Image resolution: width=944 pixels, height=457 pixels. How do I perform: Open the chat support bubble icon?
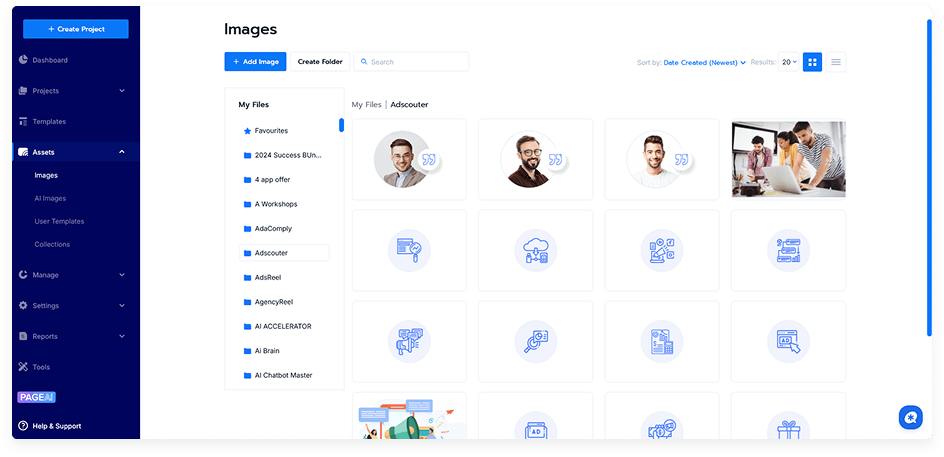910,417
